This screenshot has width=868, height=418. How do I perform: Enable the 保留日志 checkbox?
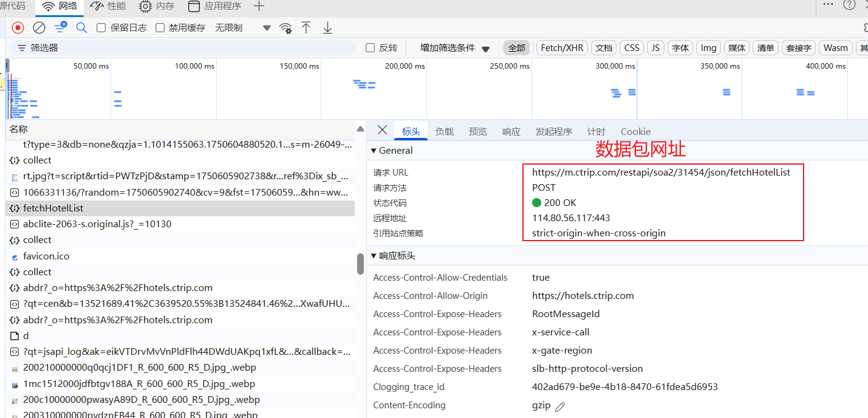coord(101,28)
